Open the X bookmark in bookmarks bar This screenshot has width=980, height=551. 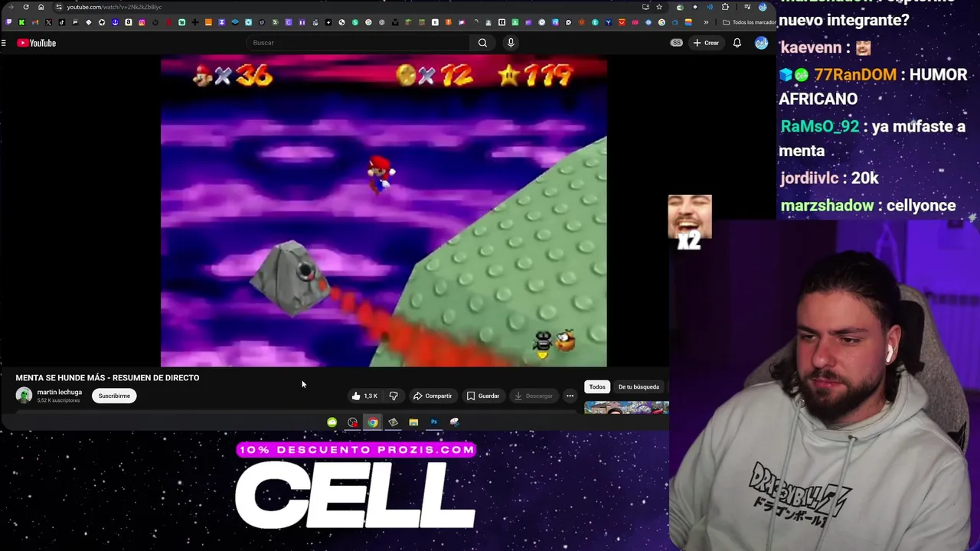point(48,22)
